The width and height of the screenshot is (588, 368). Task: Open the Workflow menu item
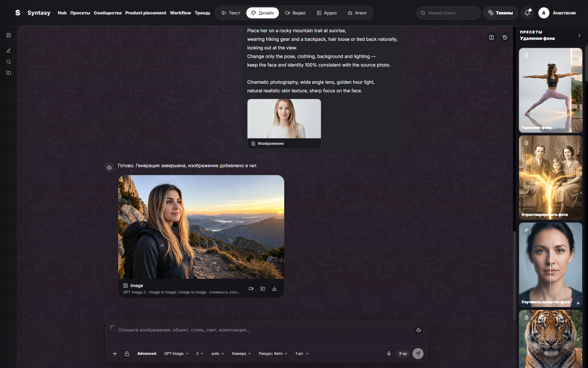pyautogui.click(x=180, y=13)
